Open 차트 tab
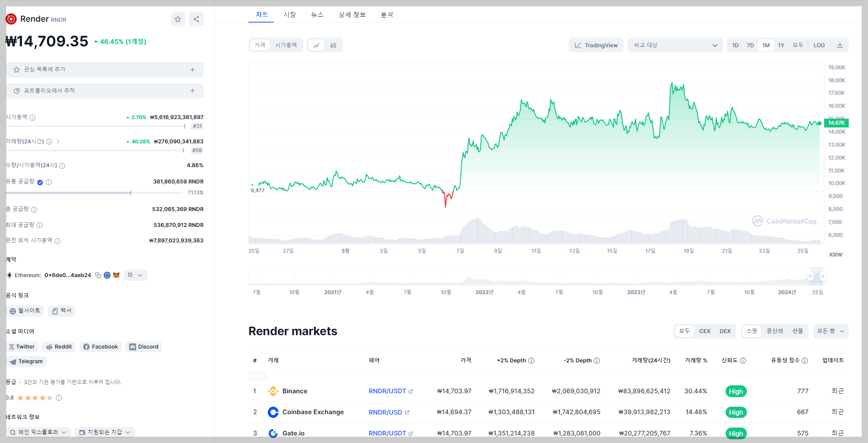Screen dimensions: 868x443 (x=262, y=15)
